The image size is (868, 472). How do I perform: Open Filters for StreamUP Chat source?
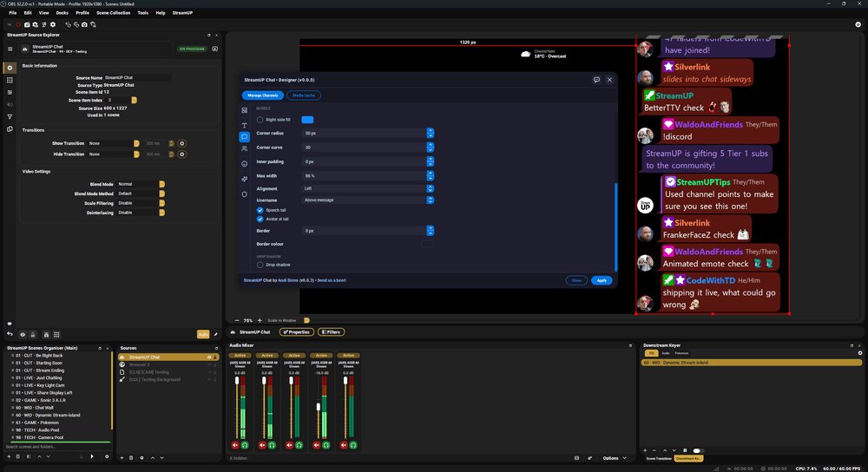[331, 332]
